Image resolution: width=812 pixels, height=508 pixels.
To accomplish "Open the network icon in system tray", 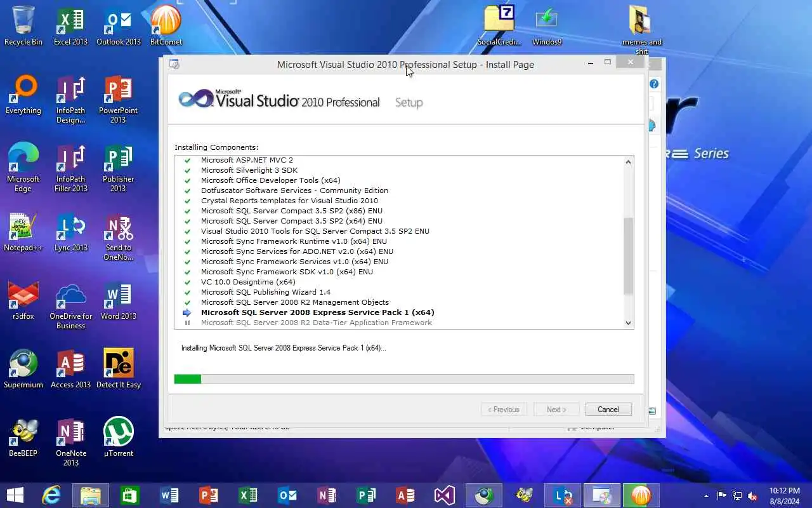I will pos(737,496).
